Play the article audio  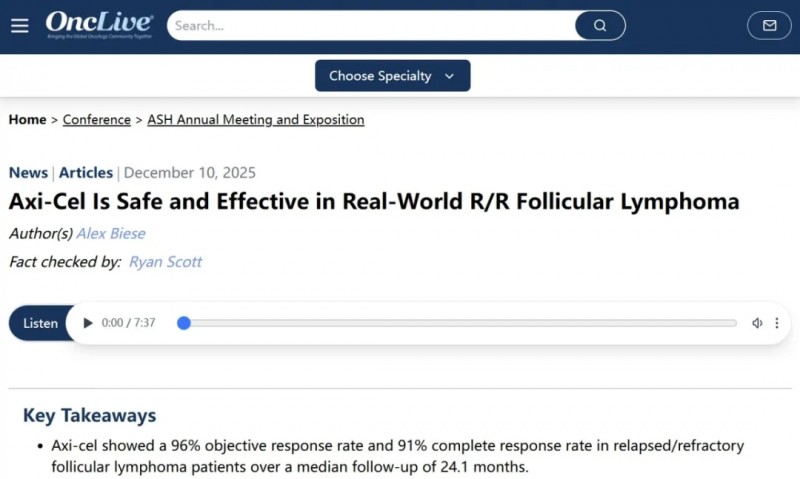(x=88, y=323)
